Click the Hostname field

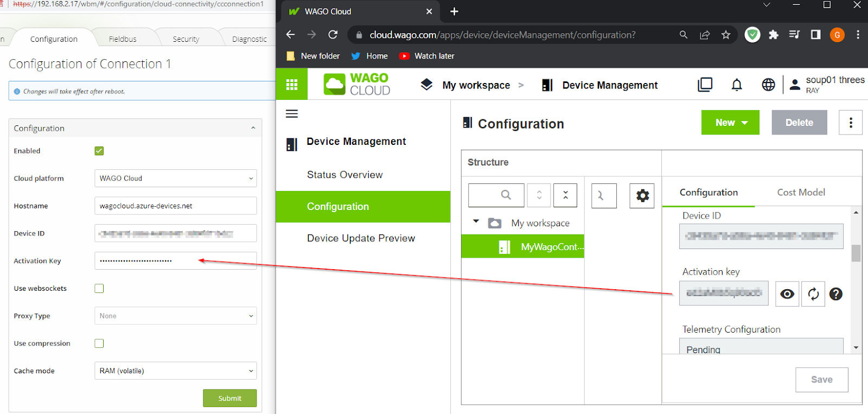pos(175,206)
